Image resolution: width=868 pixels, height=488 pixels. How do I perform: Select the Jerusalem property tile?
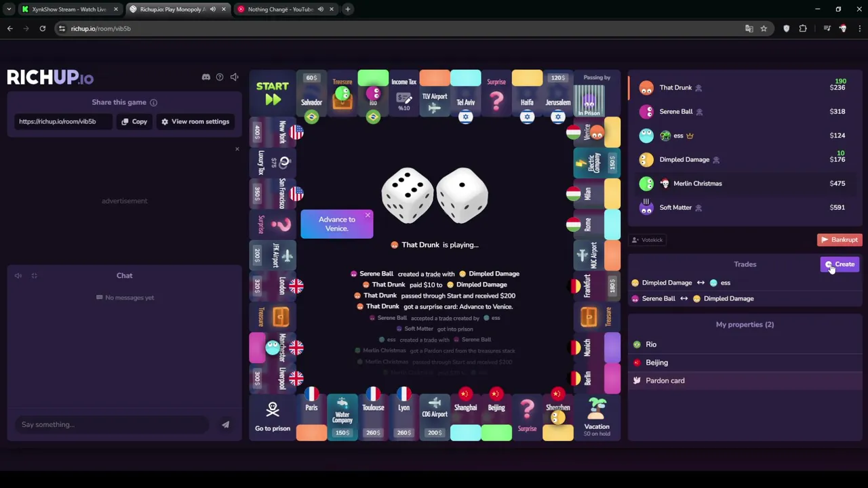[x=558, y=94]
